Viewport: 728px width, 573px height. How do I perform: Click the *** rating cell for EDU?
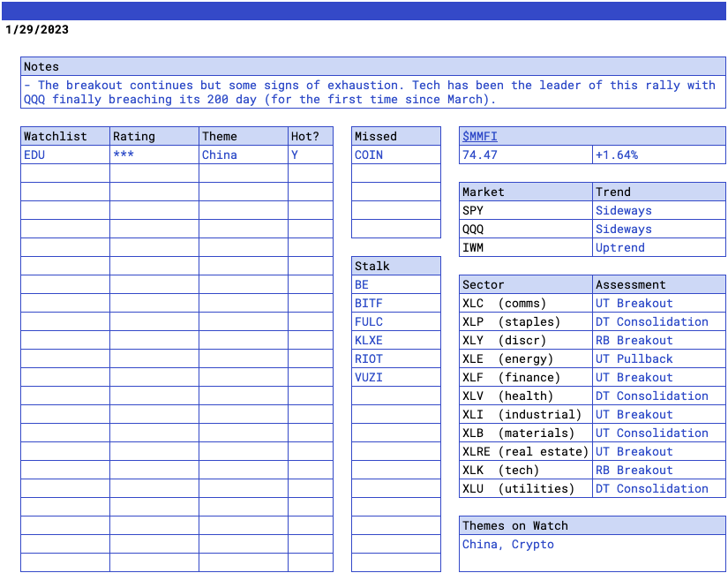[x=154, y=155]
